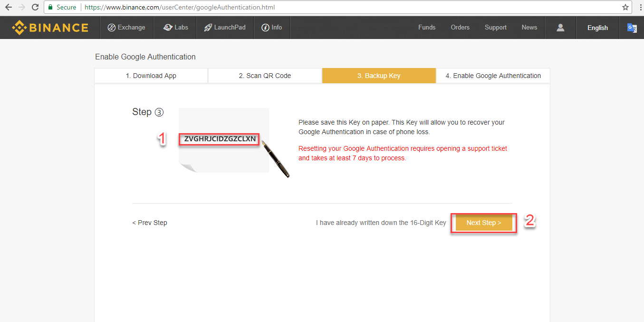Click the browser address bar URL

point(180,7)
